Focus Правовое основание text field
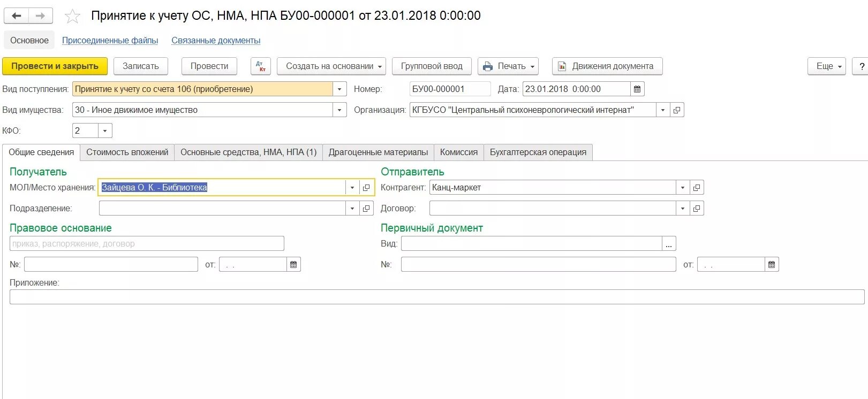Image resolution: width=868 pixels, height=399 pixels. (x=147, y=244)
